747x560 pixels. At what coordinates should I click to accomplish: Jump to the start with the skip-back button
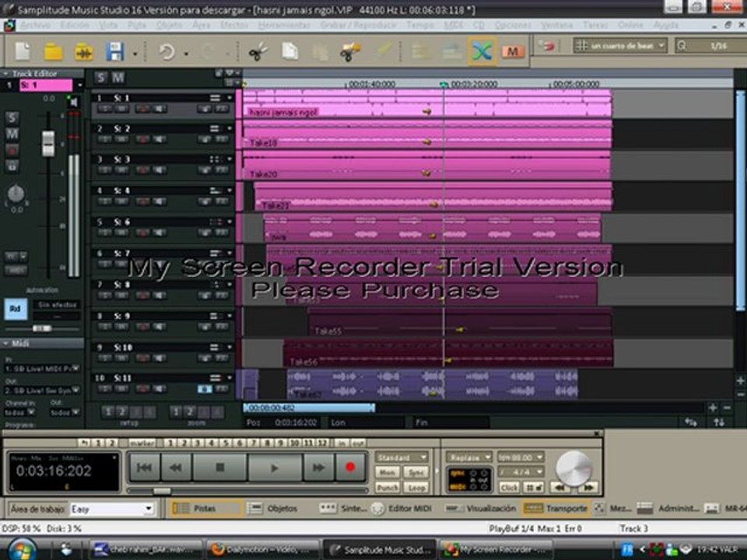click(145, 468)
